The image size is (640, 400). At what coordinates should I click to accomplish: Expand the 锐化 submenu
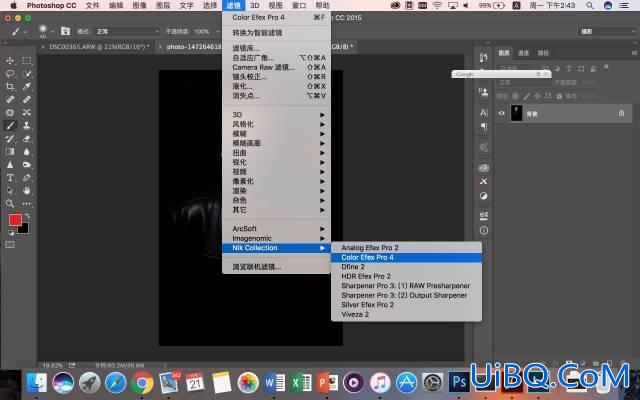point(276,162)
